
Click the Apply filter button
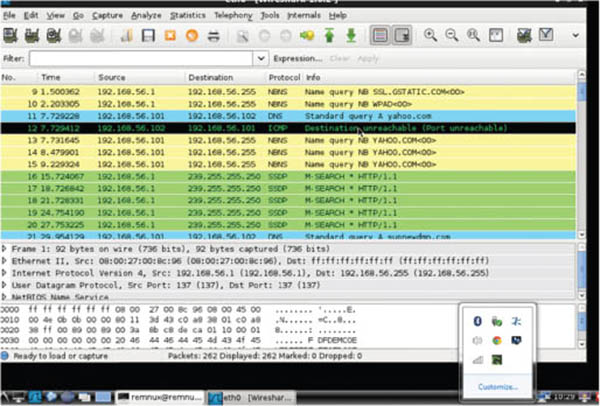coord(368,59)
